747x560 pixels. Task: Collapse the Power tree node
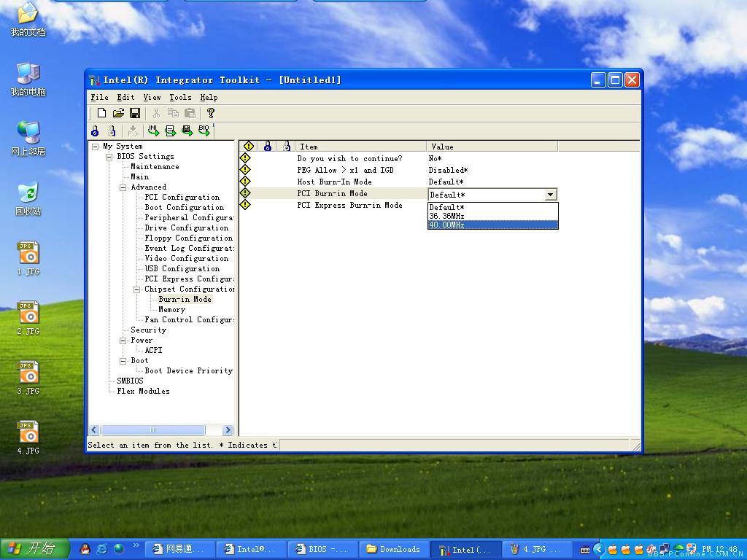coord(123,341)
